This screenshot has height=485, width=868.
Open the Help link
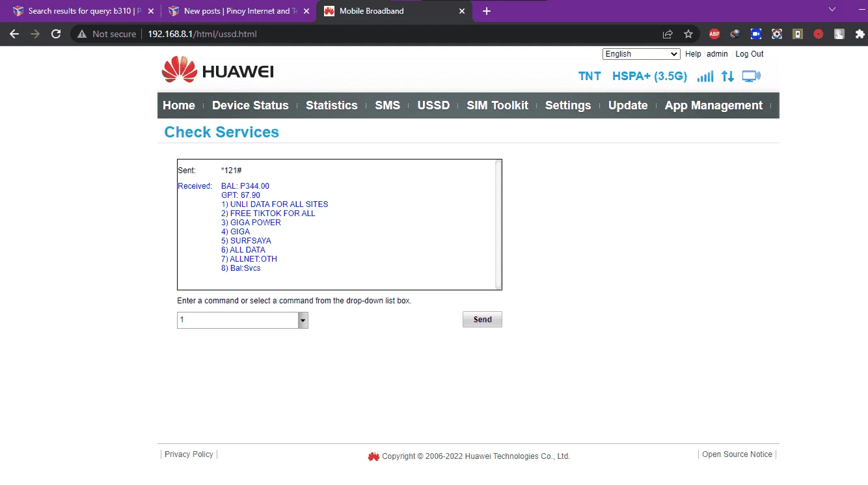[x=693, y=54]
